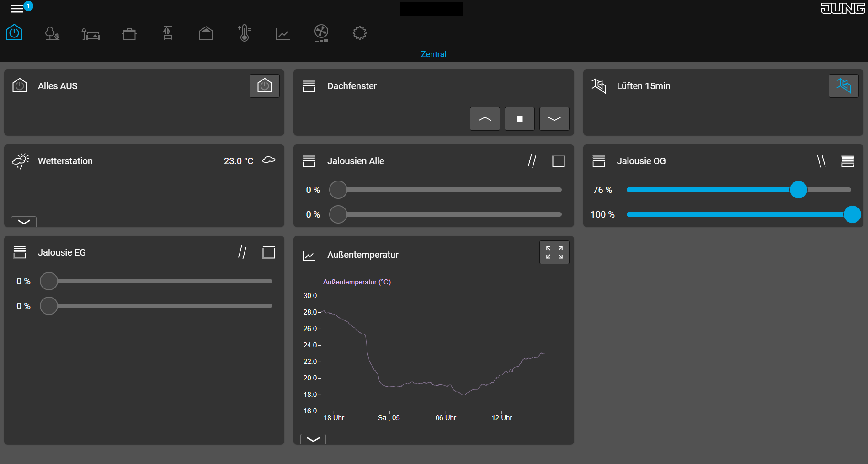868x464 pixels.
Task: Maximize the Außentemperatur chart
Action: click(554, 252)
